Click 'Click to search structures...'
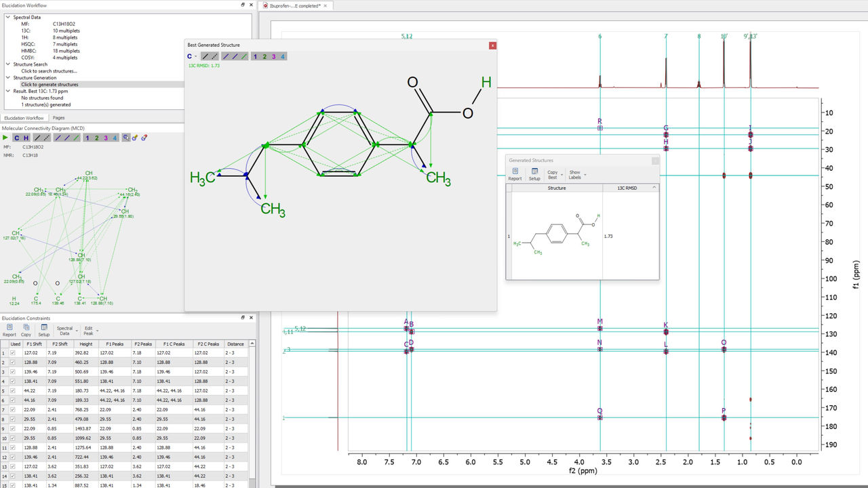The height and width of the screenshot is (488, 868). click(x=49, y=71)
